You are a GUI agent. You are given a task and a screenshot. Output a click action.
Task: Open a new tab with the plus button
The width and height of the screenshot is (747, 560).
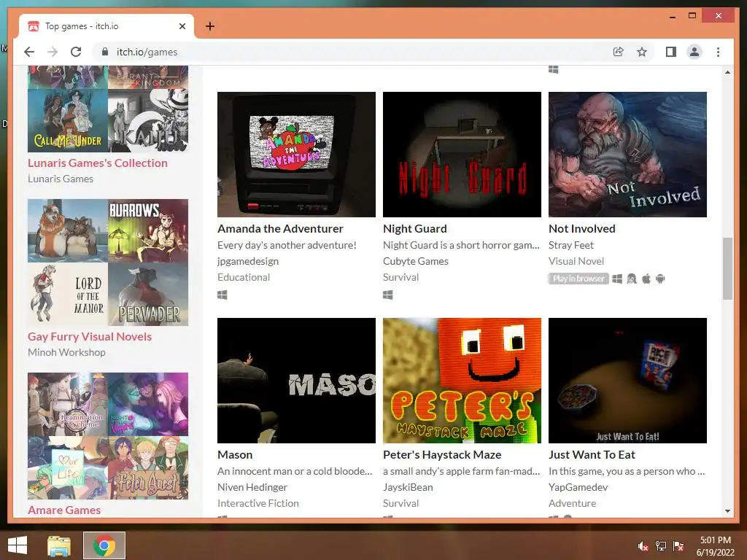pos(210,26)
